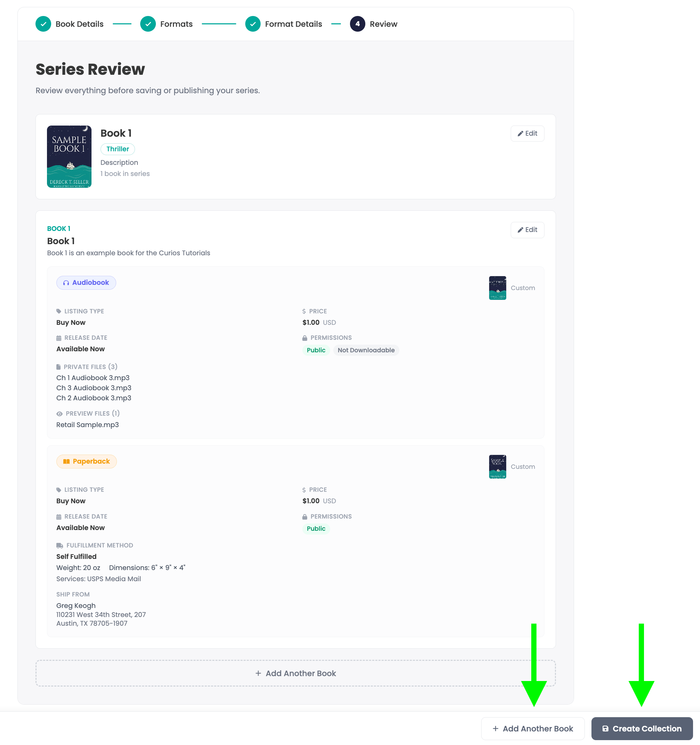Click the Format Details checkmark circle
700x745 pixels.
click(x=253, y=24)
